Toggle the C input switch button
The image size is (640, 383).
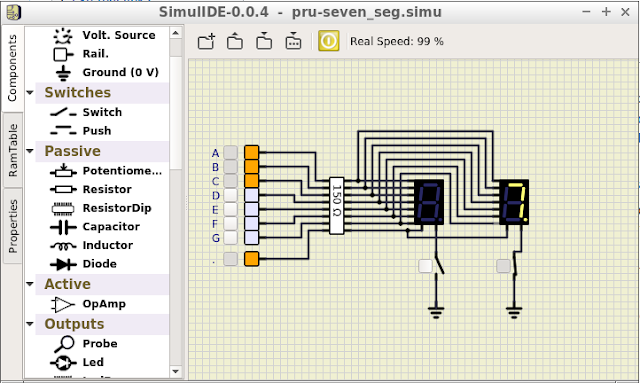(231, 180)
